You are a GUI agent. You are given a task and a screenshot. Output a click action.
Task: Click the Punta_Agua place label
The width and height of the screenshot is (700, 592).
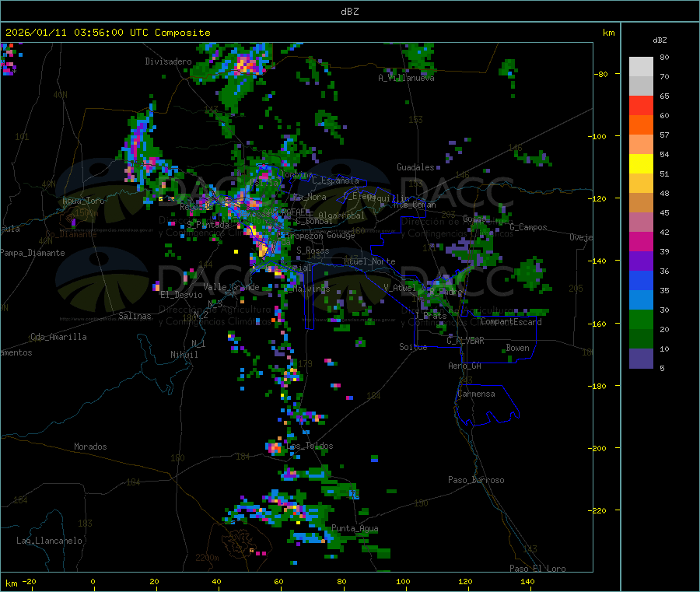pos(355,528)
